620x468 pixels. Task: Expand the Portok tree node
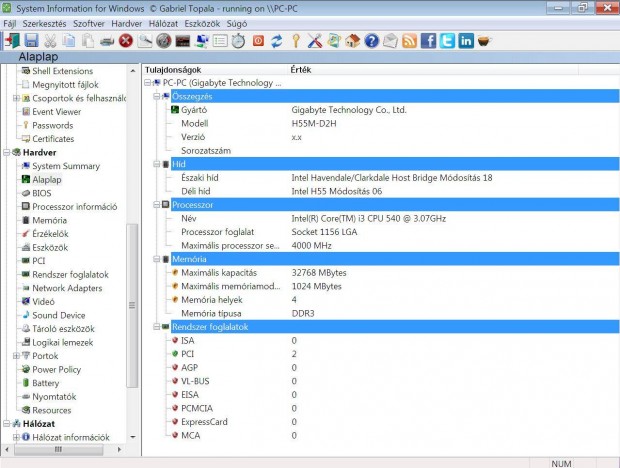[15, 356]
